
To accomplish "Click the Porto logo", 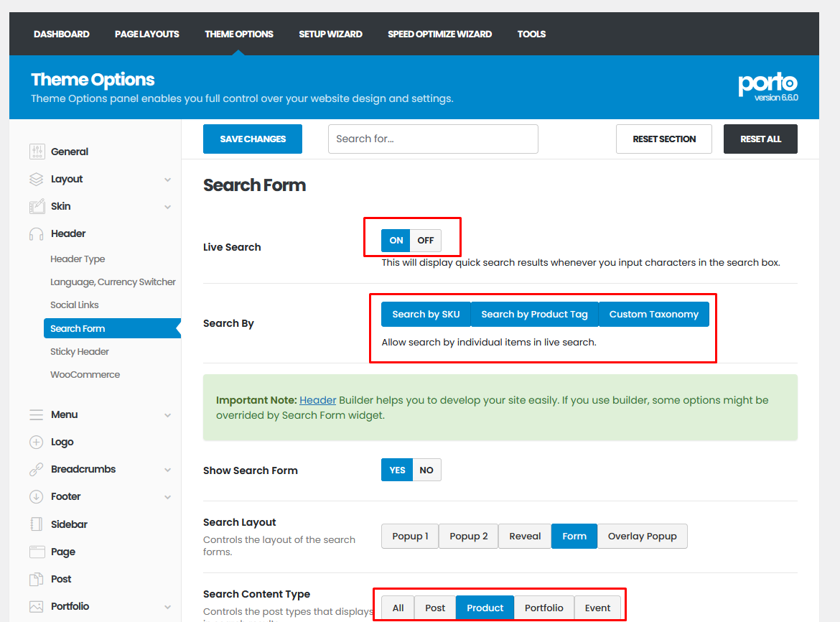I will (767, 85).
